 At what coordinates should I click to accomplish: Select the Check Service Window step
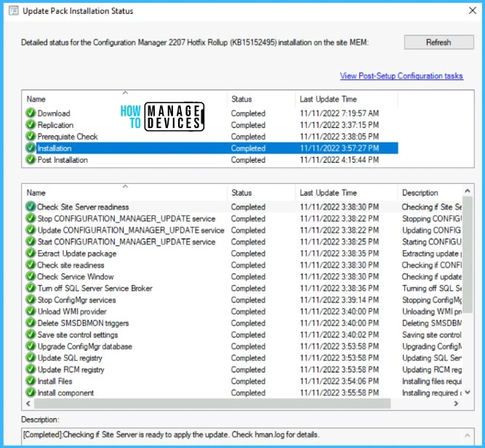click(x=244, y=276)
